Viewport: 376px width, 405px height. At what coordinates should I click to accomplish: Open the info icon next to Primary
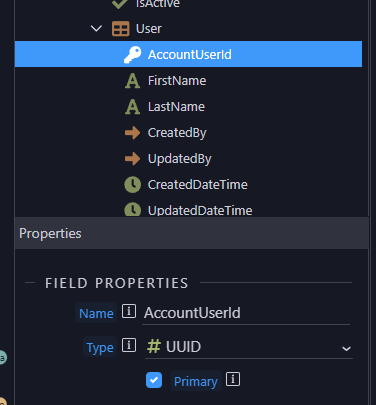click(233, 379)
